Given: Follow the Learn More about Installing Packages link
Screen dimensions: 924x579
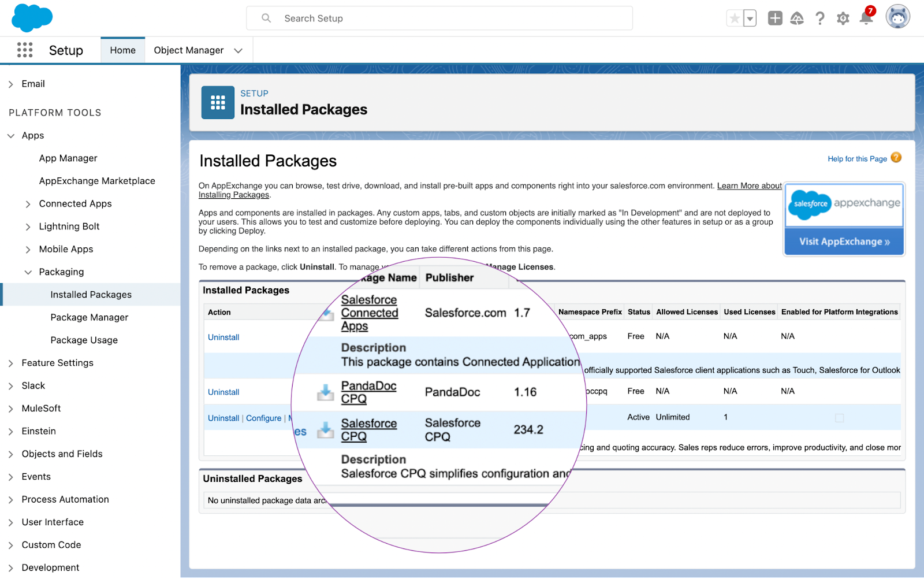Looking at the screenshot, I should tap(749, 186).
